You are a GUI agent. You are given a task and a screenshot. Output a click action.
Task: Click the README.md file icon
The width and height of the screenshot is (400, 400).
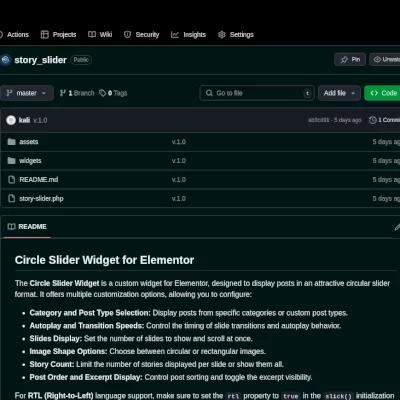[x=12, y=180]
